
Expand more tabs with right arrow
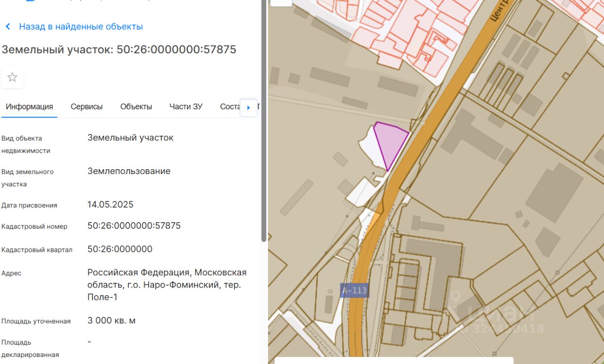pos(249,108)
